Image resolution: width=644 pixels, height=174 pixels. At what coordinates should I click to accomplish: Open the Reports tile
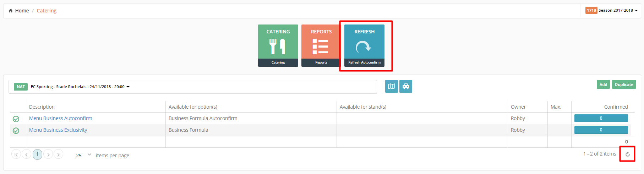tap(321, 45)
